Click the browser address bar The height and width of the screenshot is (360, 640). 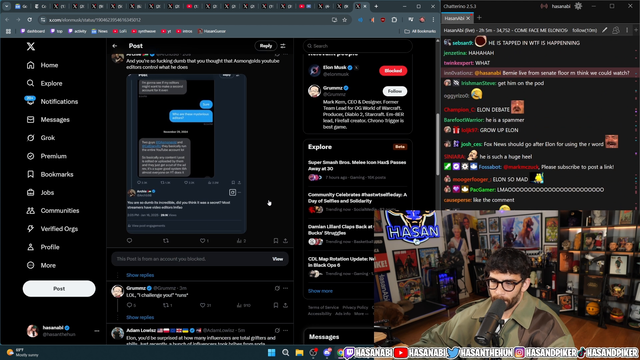(188, 20)
